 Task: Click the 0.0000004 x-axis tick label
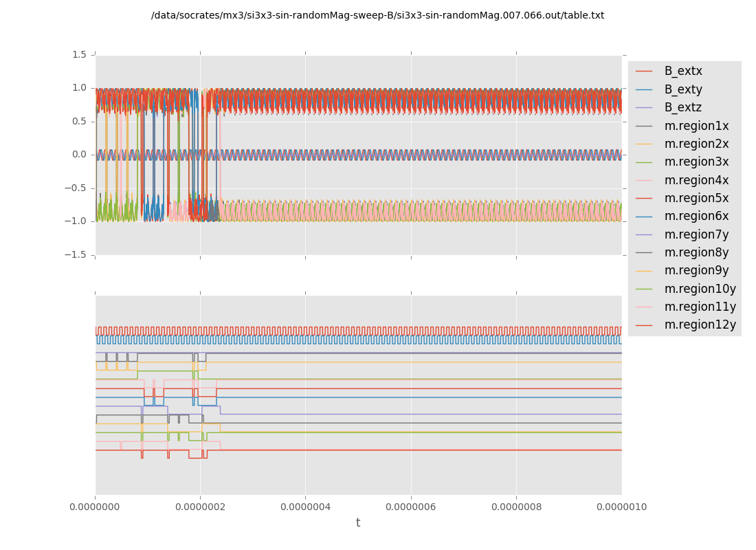click(306, 507)
